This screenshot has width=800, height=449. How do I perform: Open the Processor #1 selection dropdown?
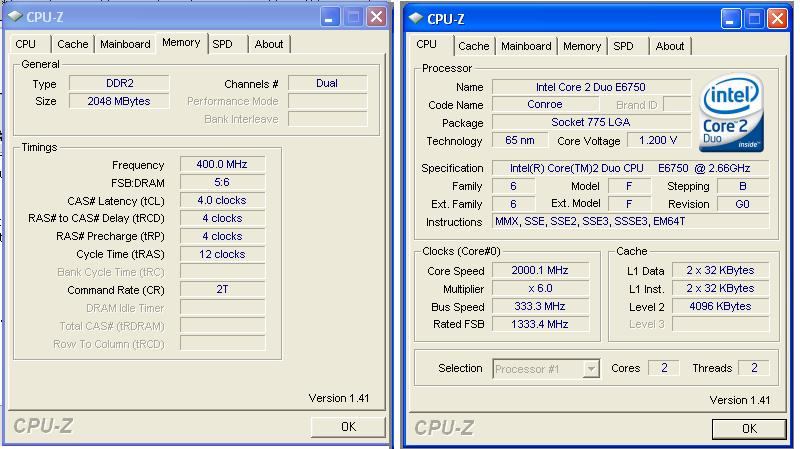point(591,368)
